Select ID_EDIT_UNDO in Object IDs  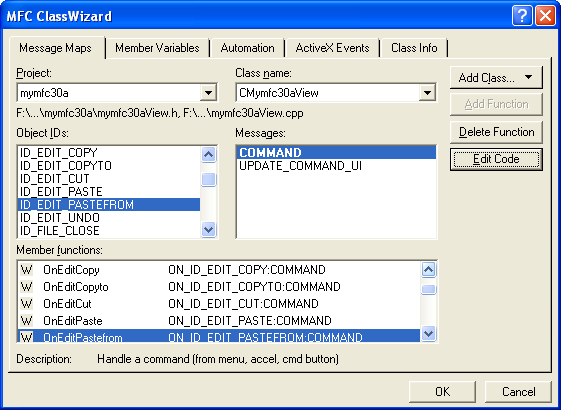(109, 218)
